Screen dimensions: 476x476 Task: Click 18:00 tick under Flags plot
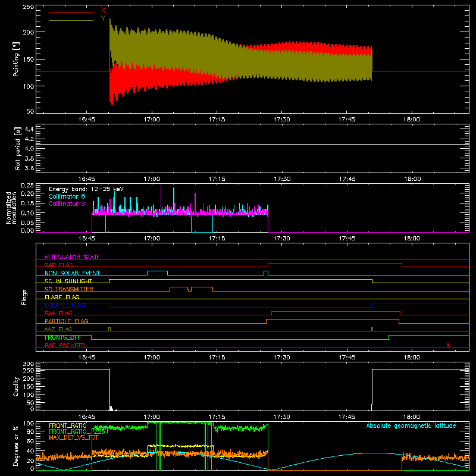(412, 358)
